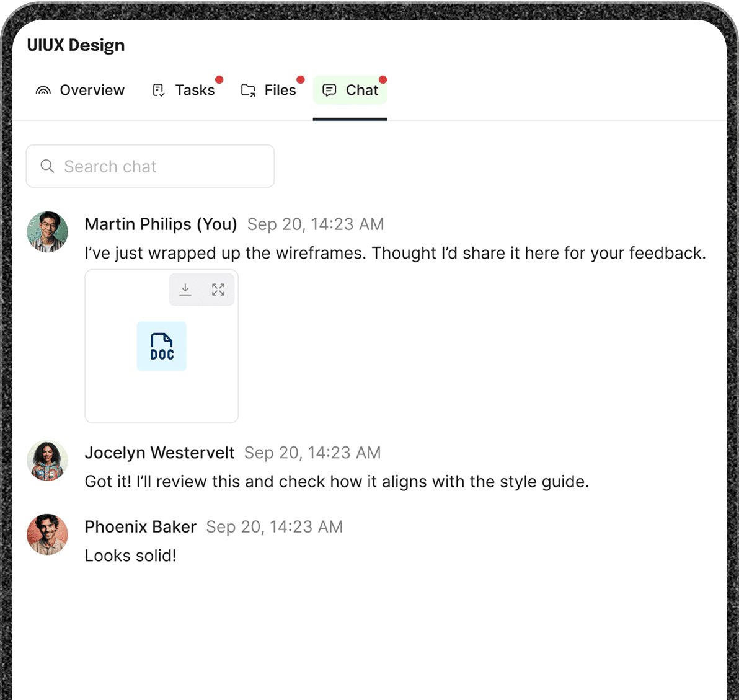Click the red notification dot on Files
This screenshot has width=739, height=700.
click(x=300, y=79)
